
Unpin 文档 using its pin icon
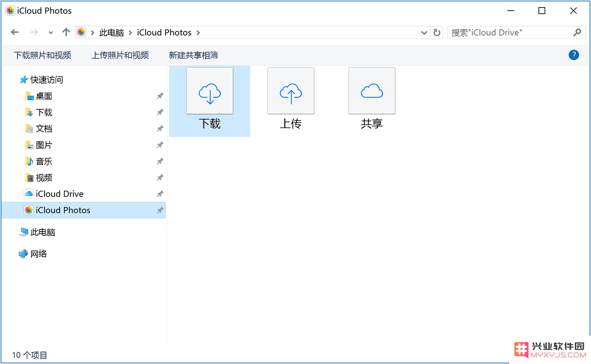(x=160, y=129)
